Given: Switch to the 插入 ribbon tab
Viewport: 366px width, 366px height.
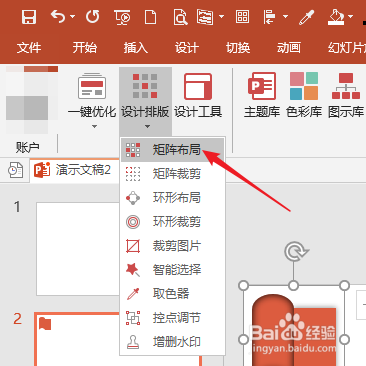Looking at the screenshot, I should (135, 48).
